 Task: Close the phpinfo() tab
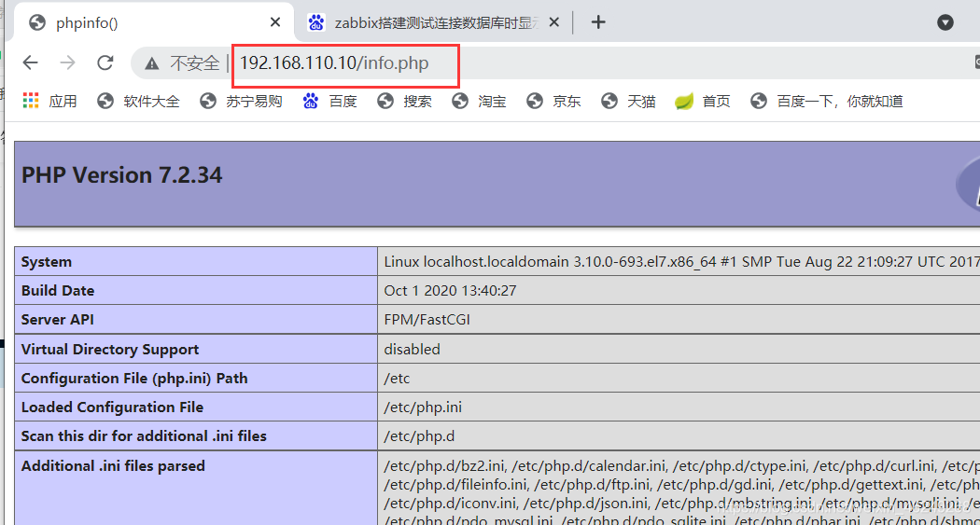coord(275,22)
